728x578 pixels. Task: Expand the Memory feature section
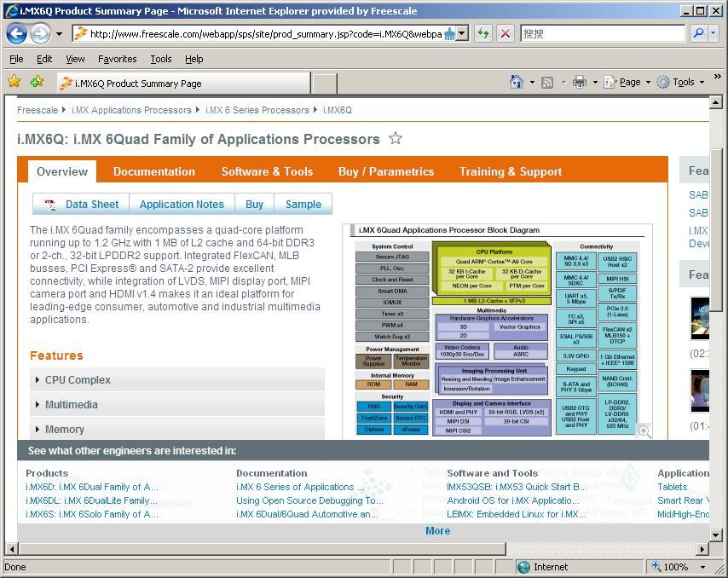177,429
